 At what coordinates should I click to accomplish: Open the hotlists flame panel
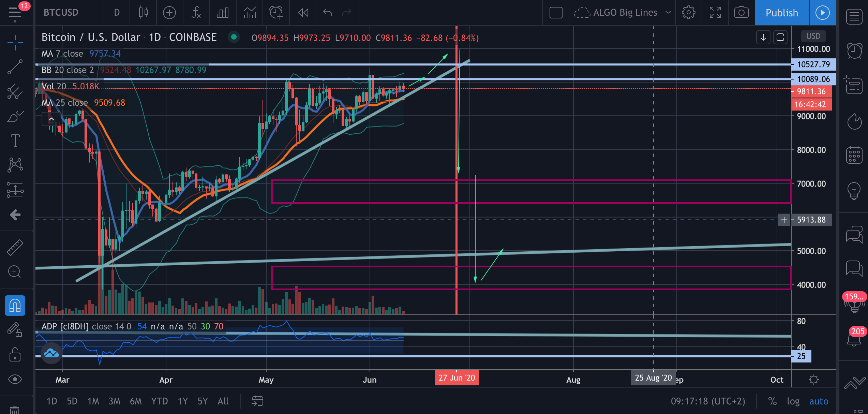pyautogui.click(x=854, y=121)
